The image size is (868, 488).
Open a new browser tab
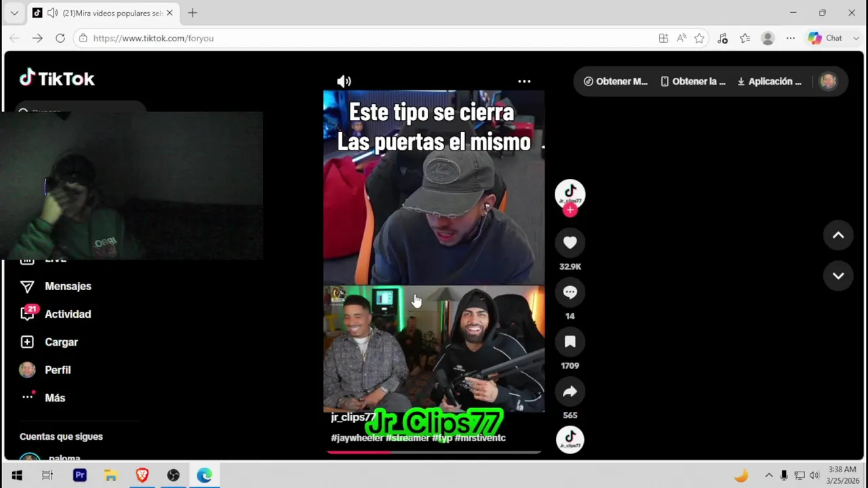click(193, 13)
